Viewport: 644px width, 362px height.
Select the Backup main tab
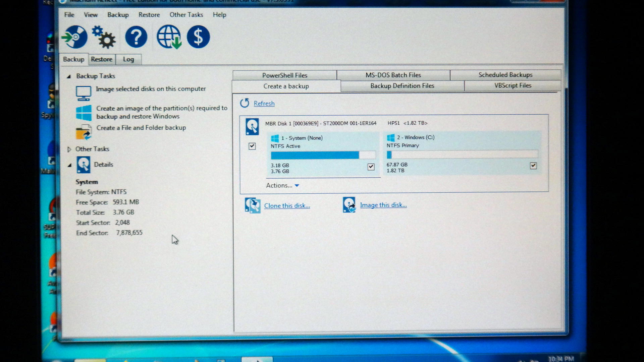pos(74,59)
